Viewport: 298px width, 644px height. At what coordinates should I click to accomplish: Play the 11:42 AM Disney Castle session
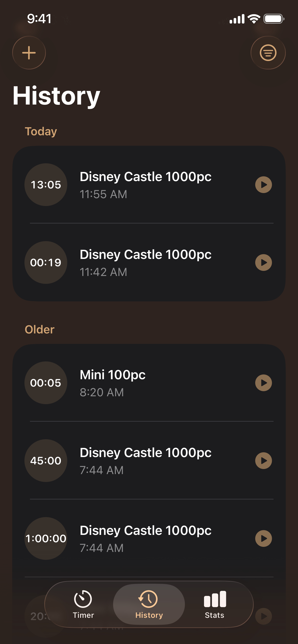click(x=263, y=262)
